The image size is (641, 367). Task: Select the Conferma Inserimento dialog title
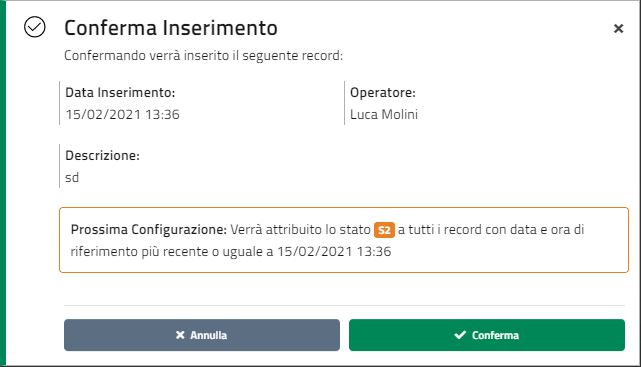171,28
